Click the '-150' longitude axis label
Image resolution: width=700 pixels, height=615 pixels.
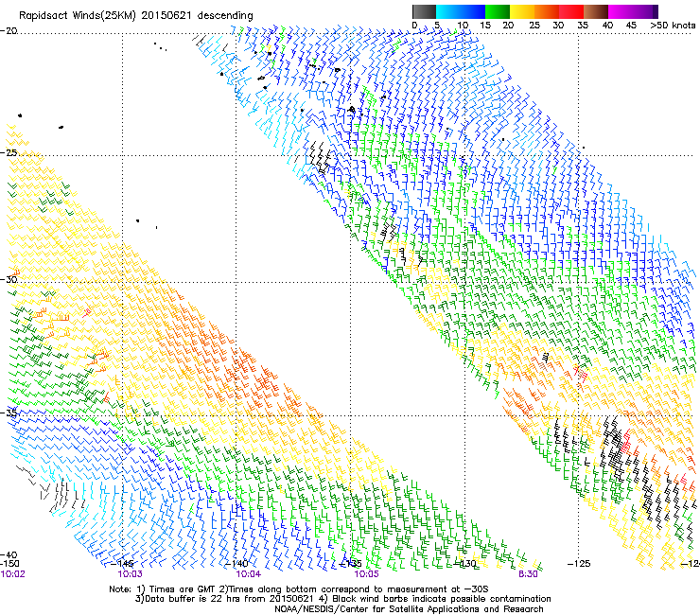pos(9,564)
